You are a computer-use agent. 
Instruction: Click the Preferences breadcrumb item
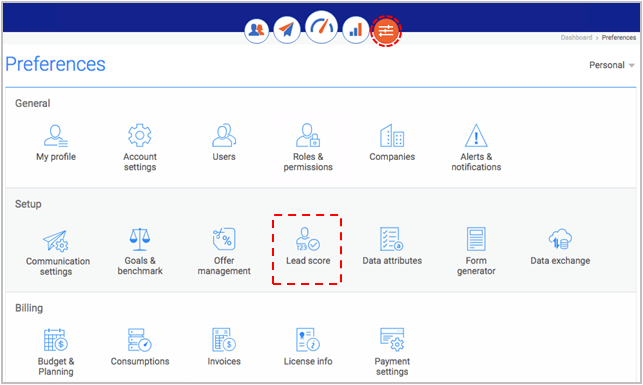tap(619, 37)
